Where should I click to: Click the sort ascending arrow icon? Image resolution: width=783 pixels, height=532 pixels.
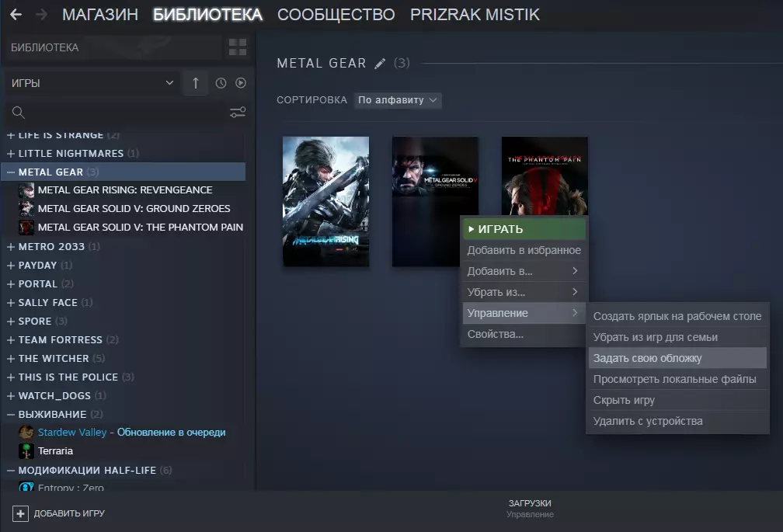pos(196,83)
